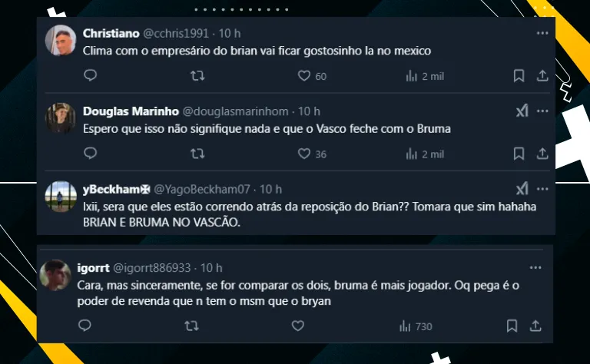This screenshot has height=364, width=590.
Task: Click Grok icon on Douglas Marinho's tweet
Action: pyautogui.click(x=522, y=111)
